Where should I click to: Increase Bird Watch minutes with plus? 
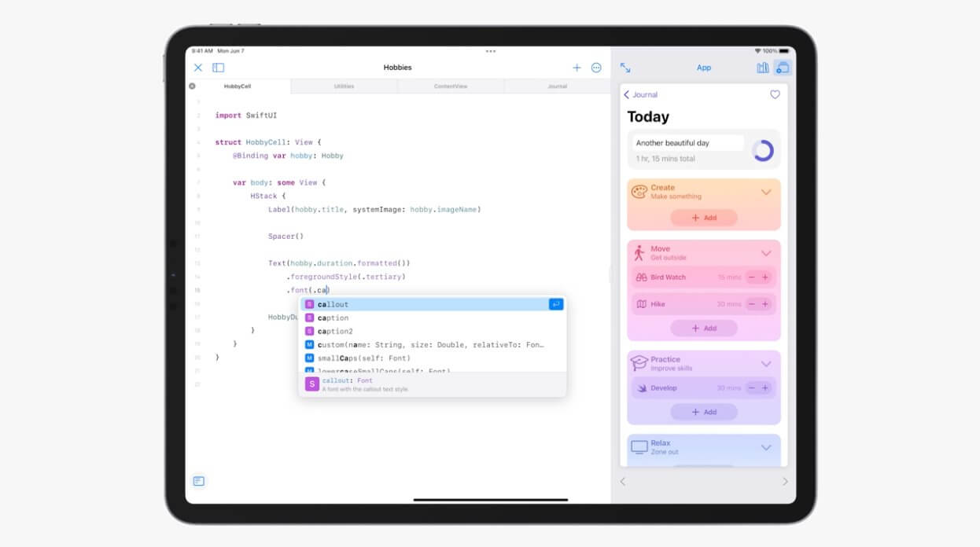click(765, 277)
